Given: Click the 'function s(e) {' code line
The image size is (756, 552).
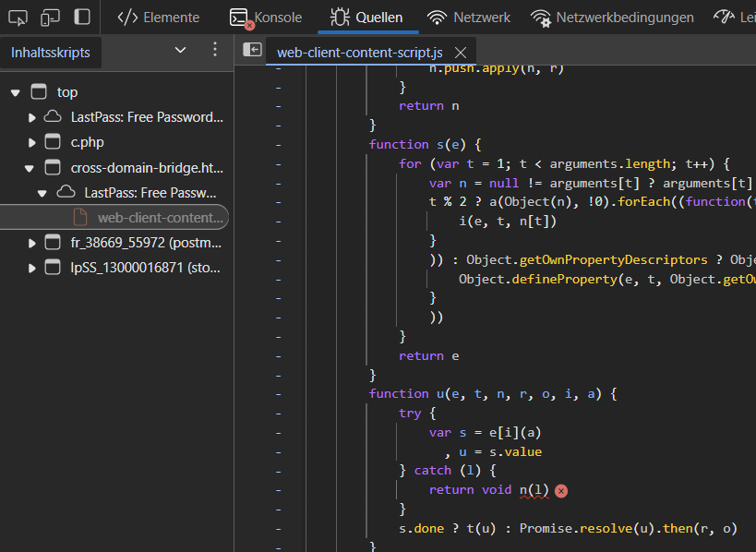Looking at the screenshot, I should [x=425, y=145].
